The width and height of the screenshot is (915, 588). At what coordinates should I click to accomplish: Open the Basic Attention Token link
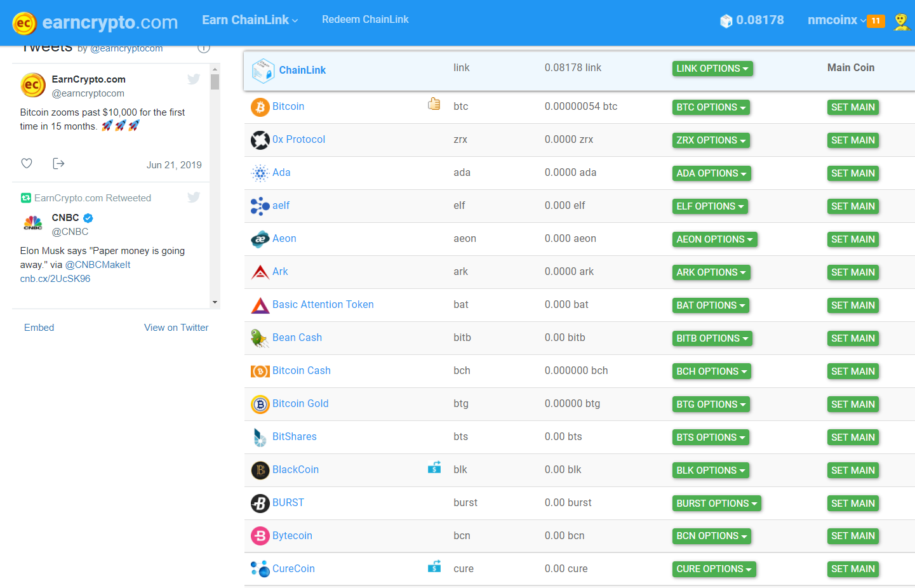coord(323,305)
